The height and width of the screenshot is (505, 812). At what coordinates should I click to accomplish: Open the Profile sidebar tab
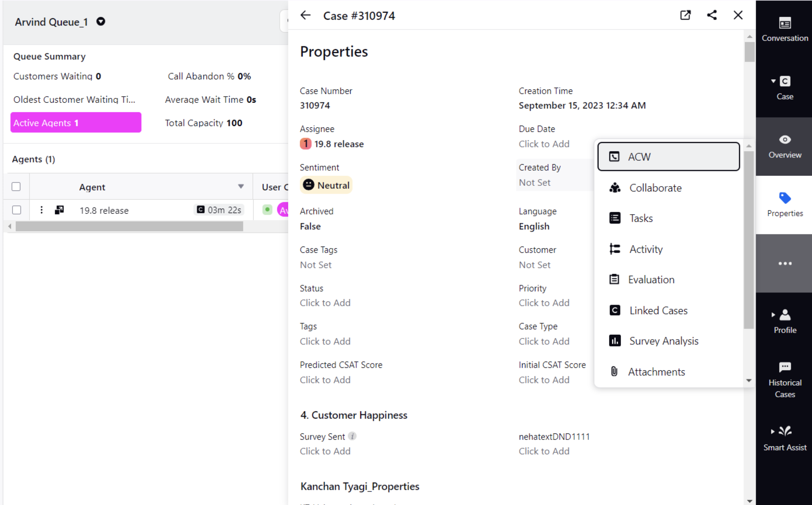784,322
